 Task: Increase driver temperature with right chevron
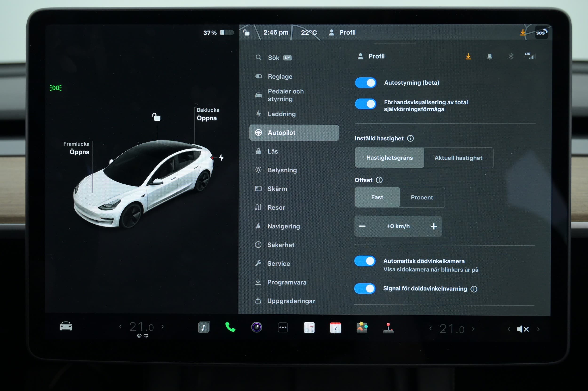[x=162, y=326]
